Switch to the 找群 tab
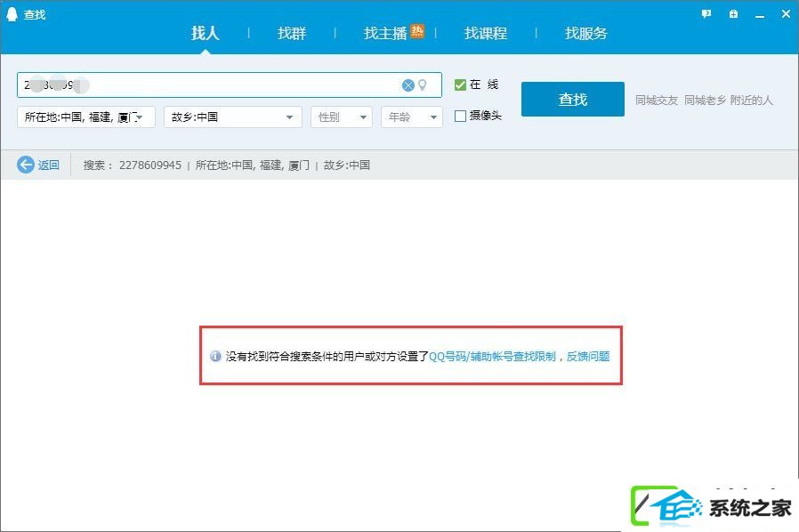Screen dimensions: 799x532 click(292, 33)
